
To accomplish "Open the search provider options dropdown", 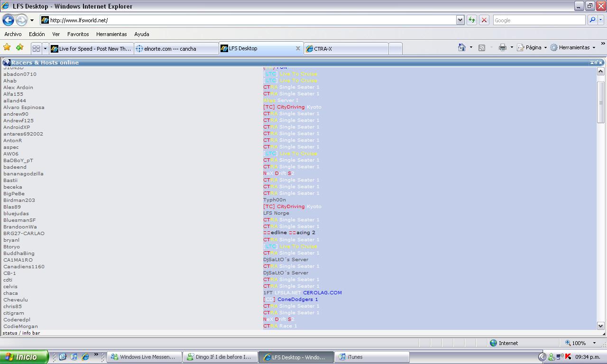I will [x=601, y=20].
